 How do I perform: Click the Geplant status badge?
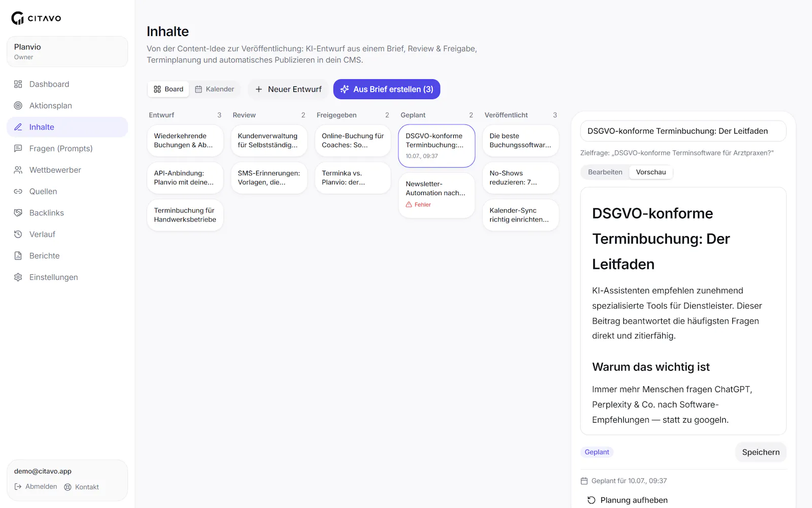[x=597, y=452]
